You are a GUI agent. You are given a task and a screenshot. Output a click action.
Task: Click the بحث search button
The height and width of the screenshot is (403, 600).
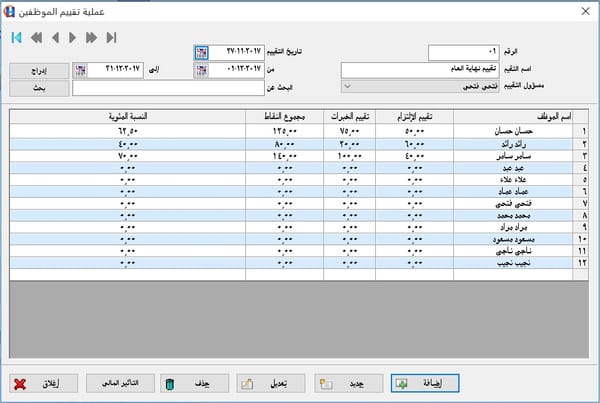[39, 88]
